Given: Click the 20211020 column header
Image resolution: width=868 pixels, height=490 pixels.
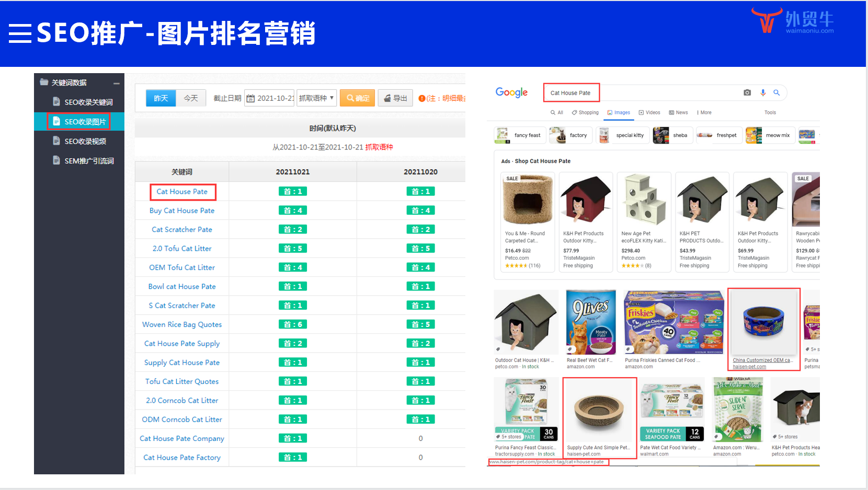Looking at the screenshot, I should 420,172.
